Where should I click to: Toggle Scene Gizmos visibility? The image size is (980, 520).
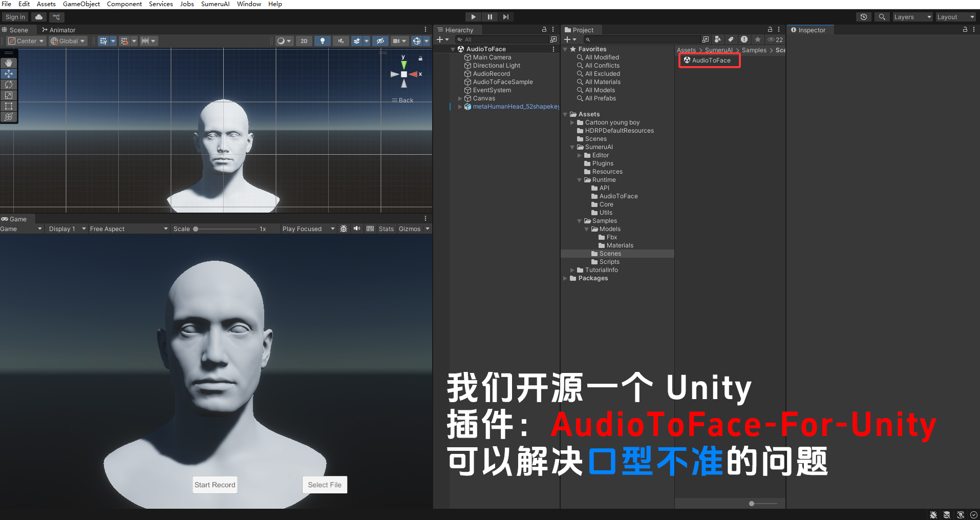click(417, 41)
